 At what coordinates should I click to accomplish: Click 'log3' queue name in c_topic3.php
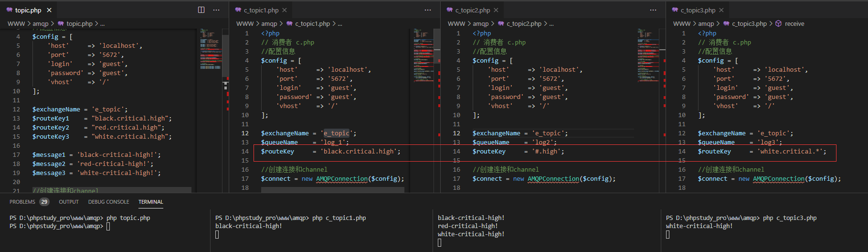tap(768, 142)
